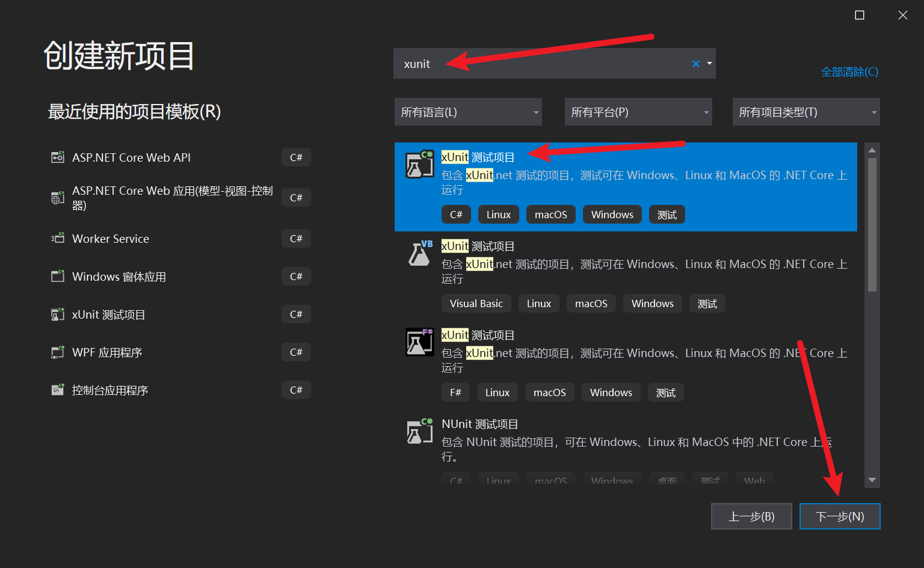Click the Worker Service template icon
The height and width of the screenshot is (568, 924).
coord(58,239)
